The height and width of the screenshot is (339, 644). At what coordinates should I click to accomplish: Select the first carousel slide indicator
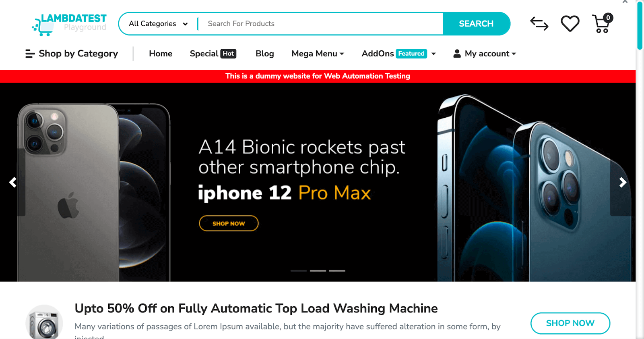(x=299, y=271)
